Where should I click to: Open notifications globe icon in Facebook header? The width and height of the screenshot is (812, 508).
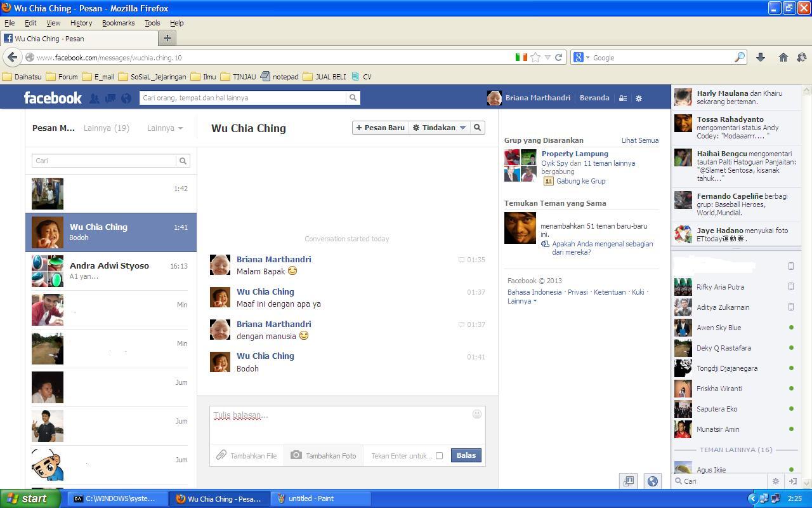tap(126, 98)
